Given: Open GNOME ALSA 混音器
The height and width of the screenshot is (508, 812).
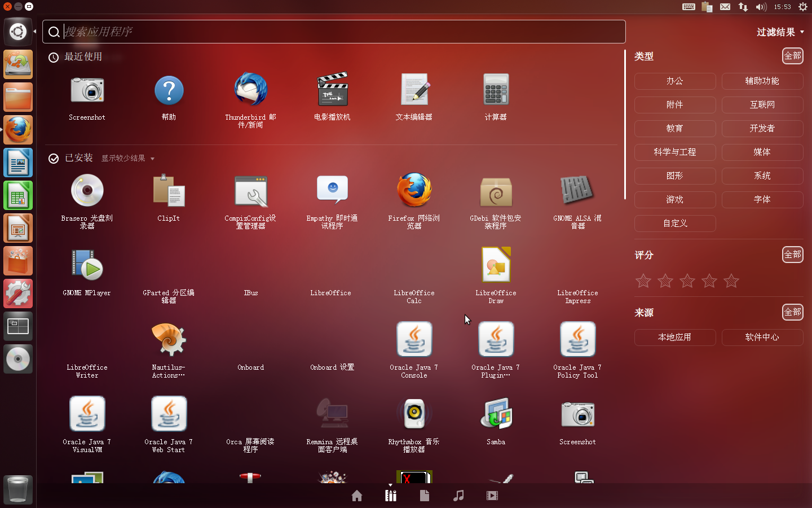Looking at the screenshot, I should 577,201.
